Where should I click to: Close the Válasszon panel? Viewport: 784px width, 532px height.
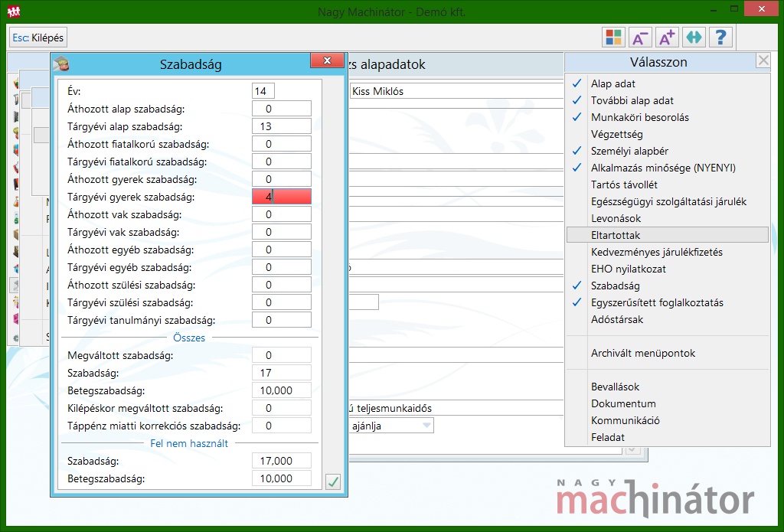[x=763, y=61]
